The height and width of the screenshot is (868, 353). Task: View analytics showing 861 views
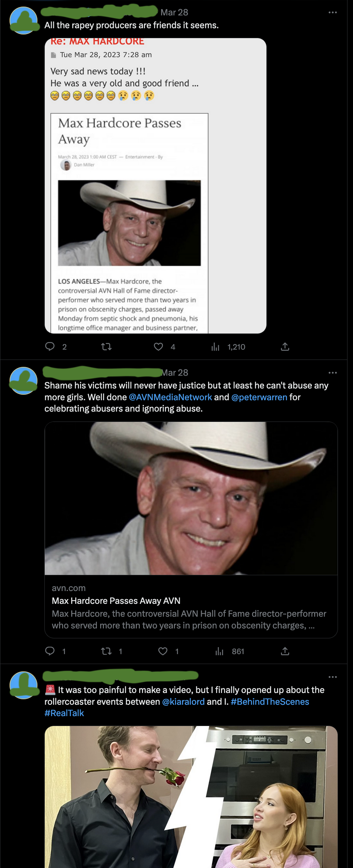[x=219, y=651]
